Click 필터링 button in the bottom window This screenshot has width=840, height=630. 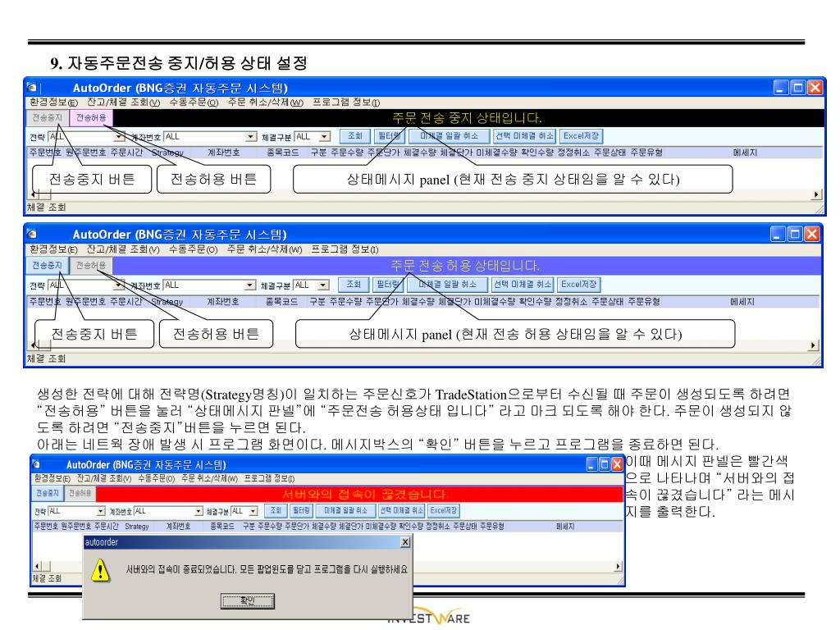point(301,510)
